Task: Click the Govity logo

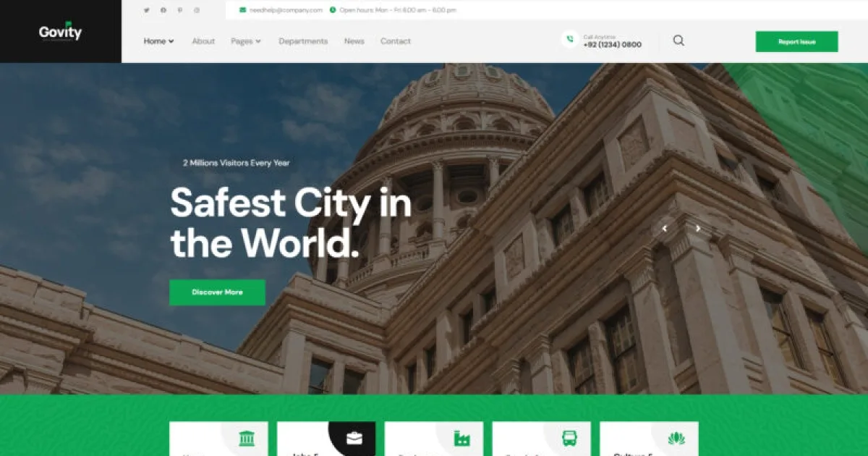Action: point(61,32)
